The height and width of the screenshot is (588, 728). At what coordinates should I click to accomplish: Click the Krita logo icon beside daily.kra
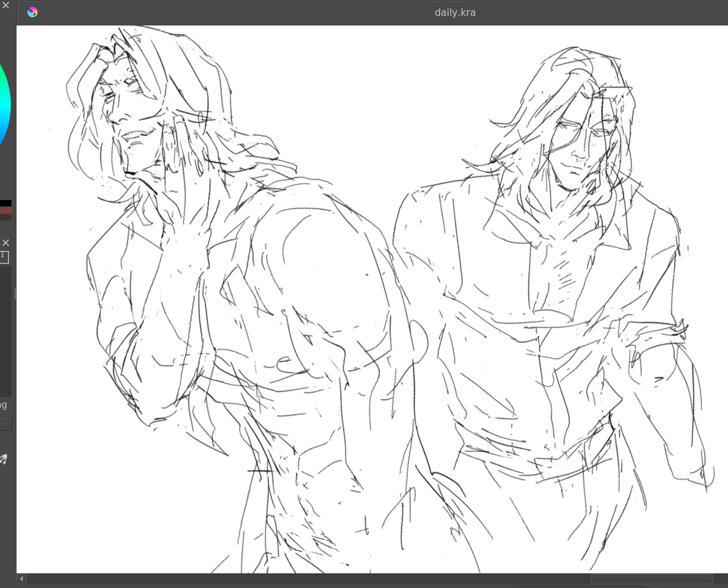32,12
